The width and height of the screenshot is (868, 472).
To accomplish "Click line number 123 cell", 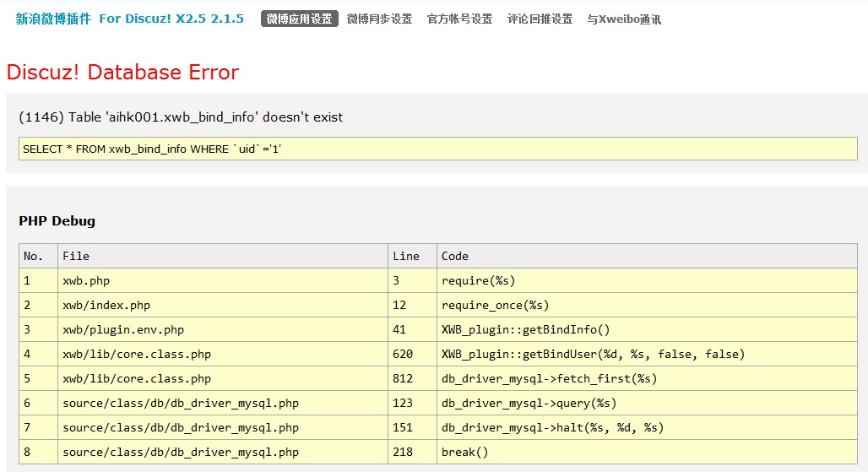I will point(412,403).
